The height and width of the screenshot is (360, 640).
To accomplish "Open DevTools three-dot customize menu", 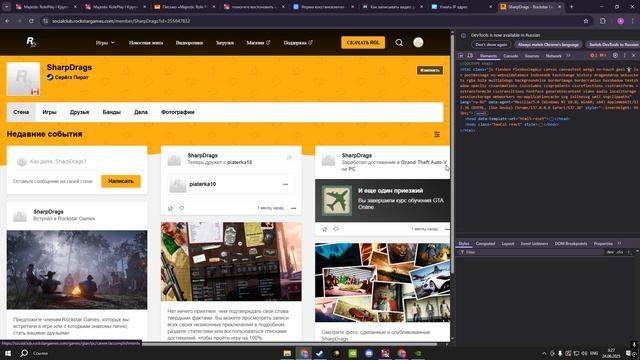I will click(x=624, y=56).
